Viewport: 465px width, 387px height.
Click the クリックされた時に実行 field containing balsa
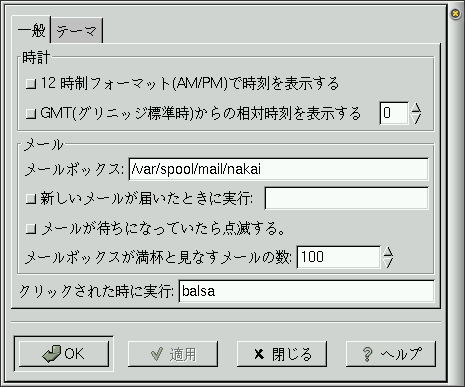click(307, 291)
